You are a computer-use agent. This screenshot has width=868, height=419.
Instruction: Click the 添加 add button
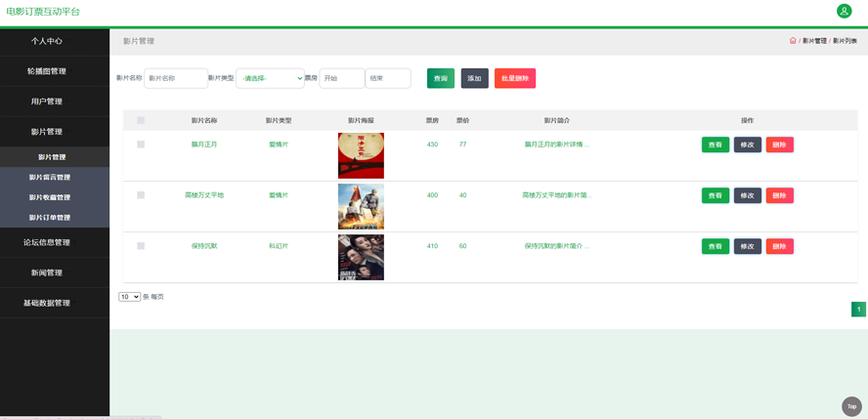coord(474,78)
